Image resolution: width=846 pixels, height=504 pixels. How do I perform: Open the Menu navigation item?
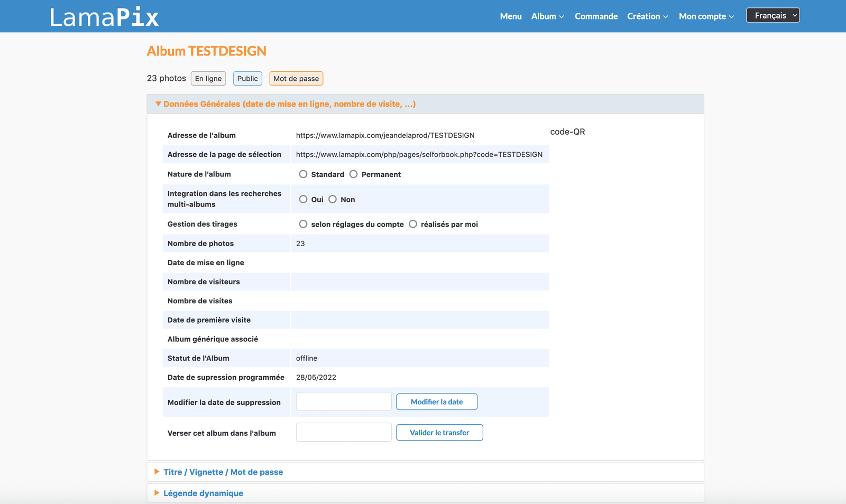tap(510, 16)
